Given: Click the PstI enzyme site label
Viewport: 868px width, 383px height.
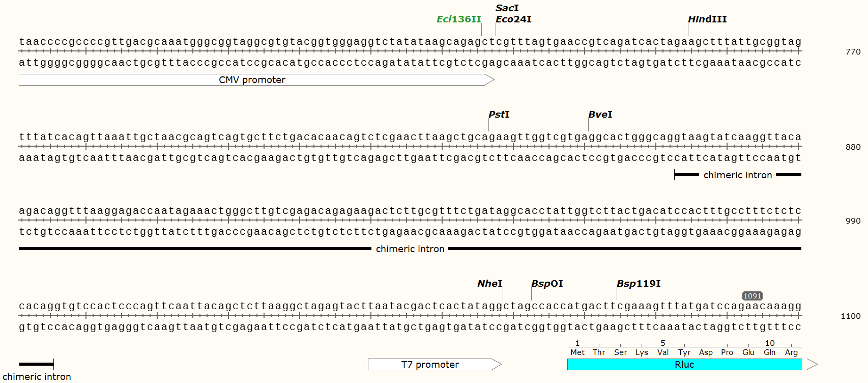Looking at the screenshot, I should tap(499, 115).
